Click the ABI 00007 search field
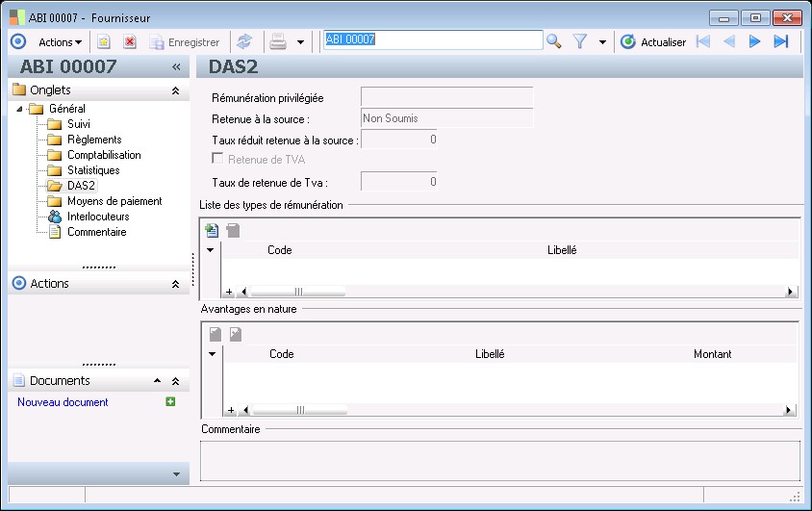Viewport: 812px width, 511px height. point(432,40)
